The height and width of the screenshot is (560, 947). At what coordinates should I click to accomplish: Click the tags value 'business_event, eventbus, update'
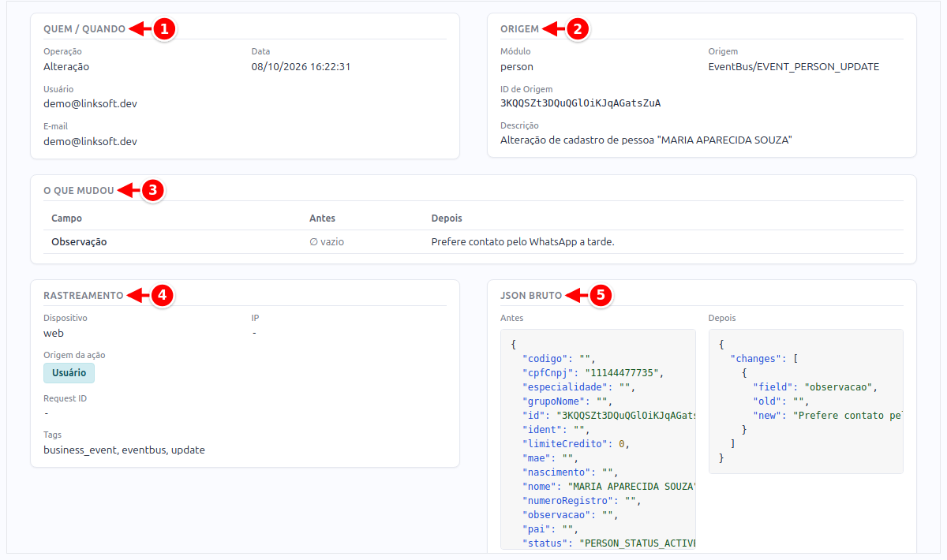coord(124,450)
